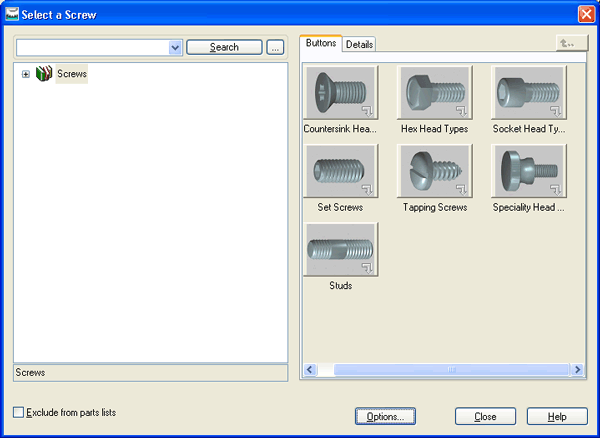Pick the Set Screws icon

(x=340, y=171)
